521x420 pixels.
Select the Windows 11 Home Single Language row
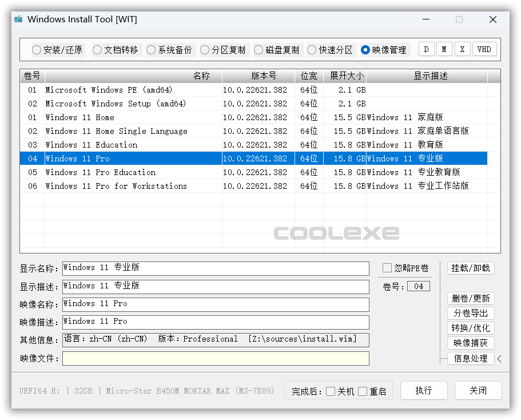[254, 131]
